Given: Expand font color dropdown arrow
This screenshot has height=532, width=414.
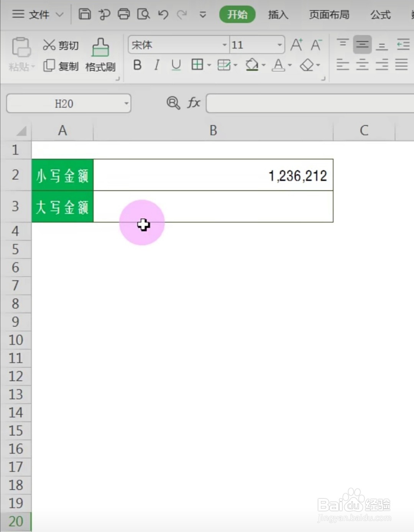Looking at the screenshot, I should [x=290, y=65].
